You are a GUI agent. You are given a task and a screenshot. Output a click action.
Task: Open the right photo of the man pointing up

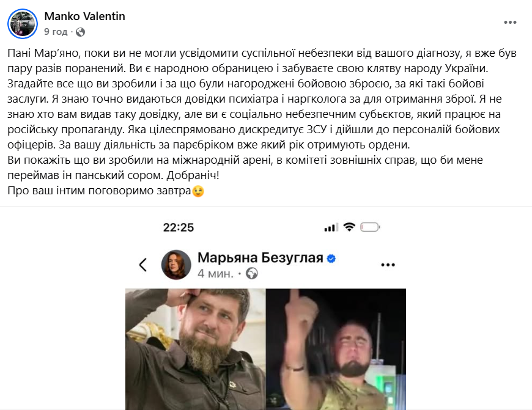tap(336, 350)
